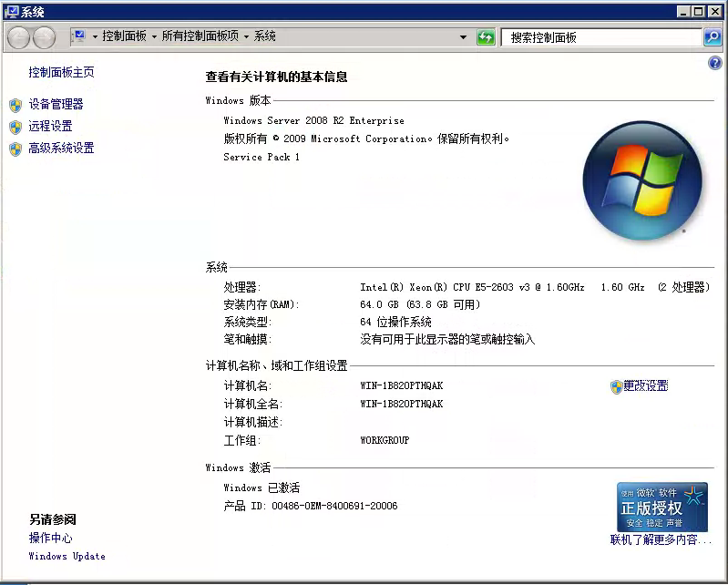
Task: Open the Windows Update link
Action: pos(67,556)
